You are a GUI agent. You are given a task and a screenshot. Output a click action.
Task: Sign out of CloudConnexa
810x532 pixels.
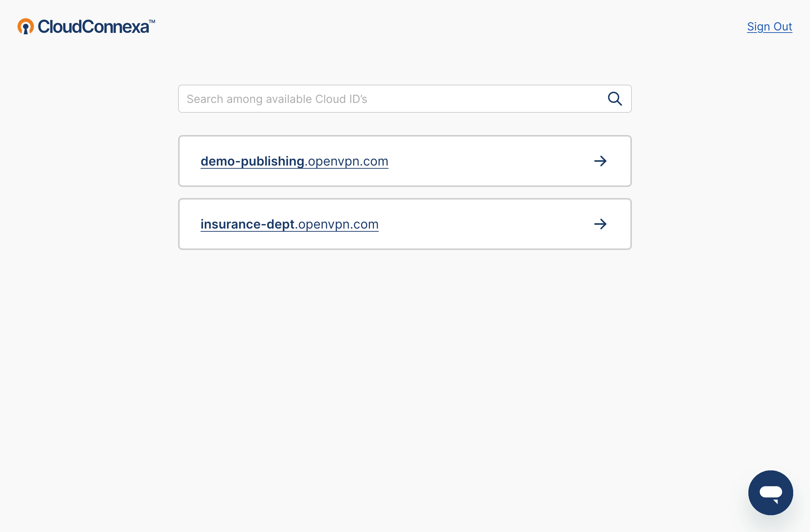pyautogui.click(x=769, y=27)
